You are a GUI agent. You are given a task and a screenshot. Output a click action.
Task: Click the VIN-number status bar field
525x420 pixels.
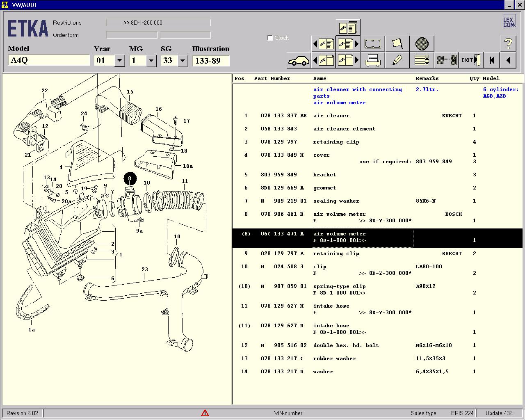coord(288,413)
